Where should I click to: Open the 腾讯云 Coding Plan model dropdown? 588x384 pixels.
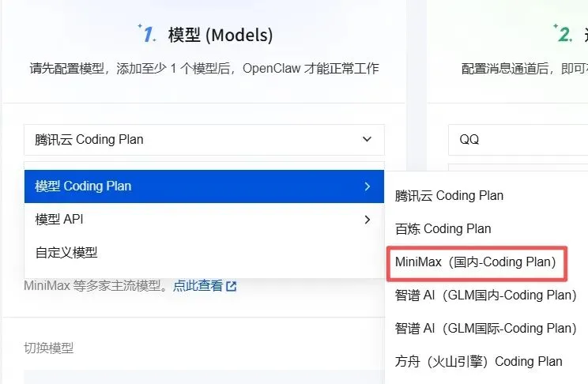coord(204,140)
